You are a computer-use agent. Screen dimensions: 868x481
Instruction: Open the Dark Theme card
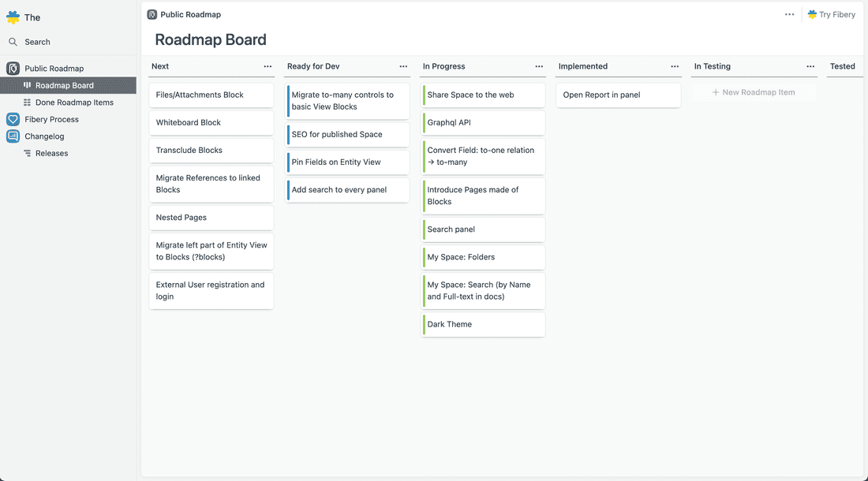click(x=483, y=324)
